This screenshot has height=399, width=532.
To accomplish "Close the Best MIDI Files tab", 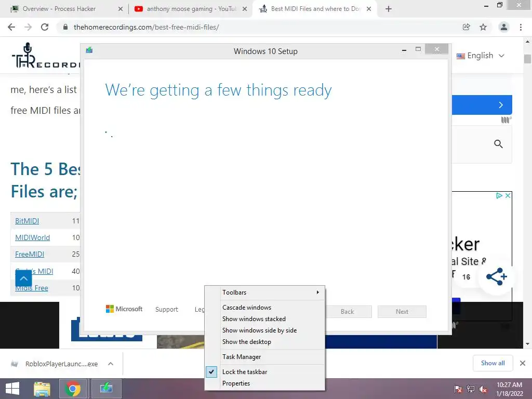I will coord(369,9).
